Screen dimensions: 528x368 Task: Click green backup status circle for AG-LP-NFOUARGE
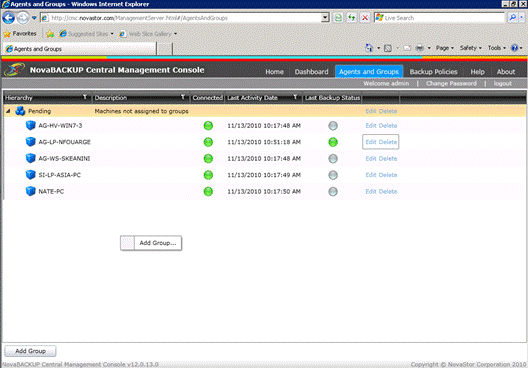coord(333,142)
